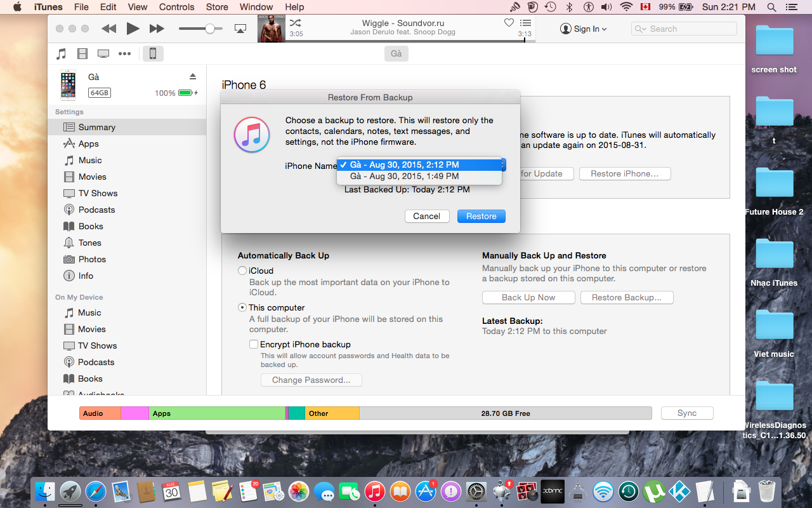812x508 pixels.
Task: Love the song with the heart icon
Action: tap(509, 23)
